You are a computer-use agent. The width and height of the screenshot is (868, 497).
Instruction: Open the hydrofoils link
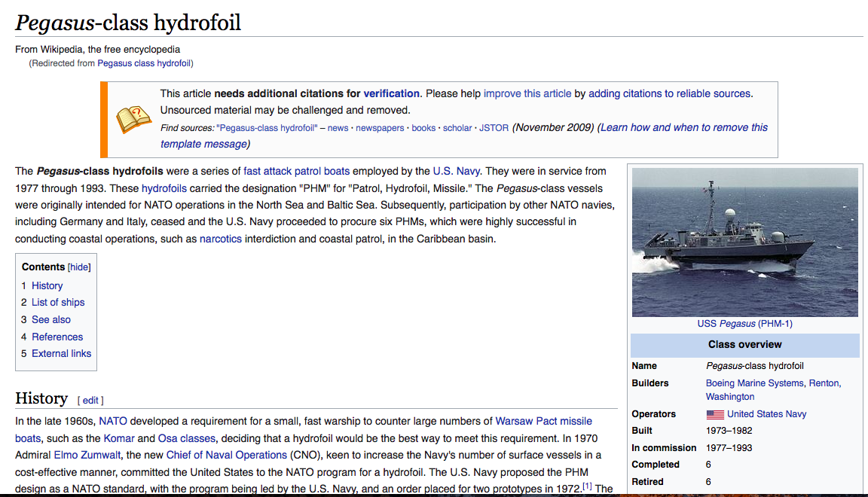[164, 188]
